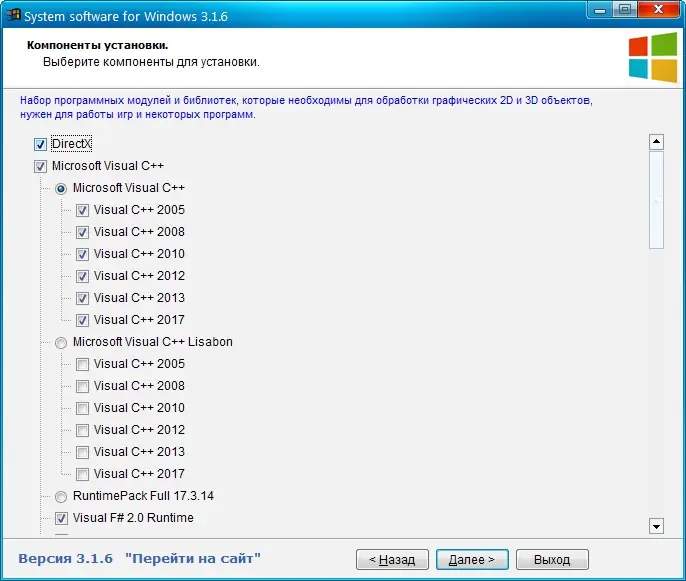Check Visual C++ 2005 under Lisabon group
Image resolution: width=686 pixels, height=581 pixels.
[x=82, y=364]
